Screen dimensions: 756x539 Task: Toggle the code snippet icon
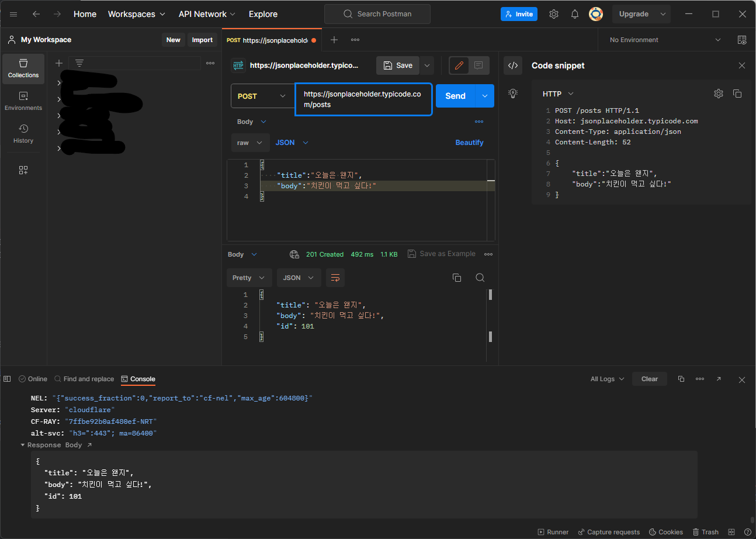coord(513,65)
